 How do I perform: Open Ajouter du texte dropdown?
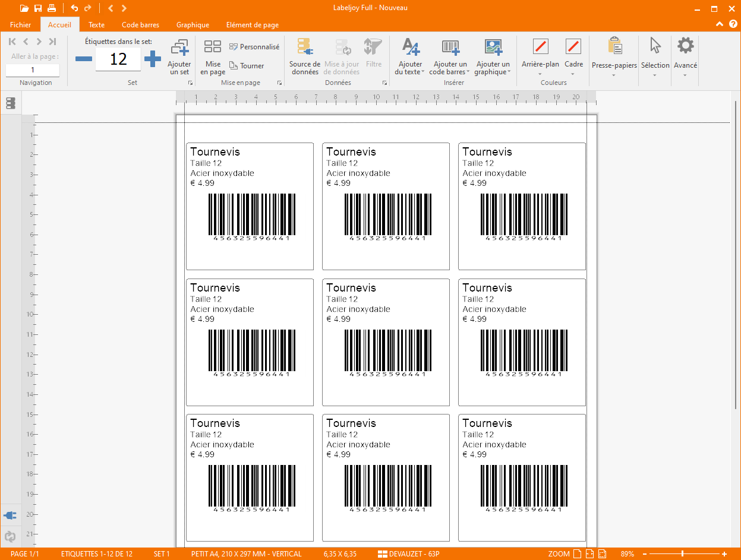click(410, 58)
